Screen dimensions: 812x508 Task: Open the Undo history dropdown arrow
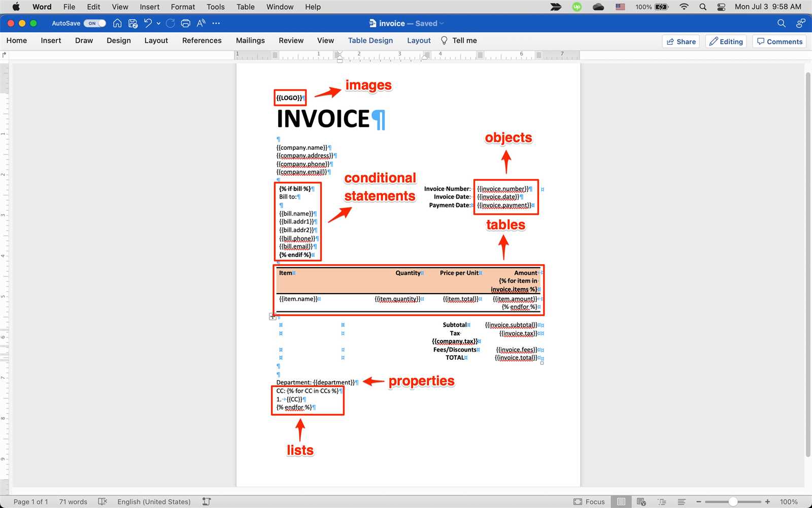pyautogui.click(x=159, y=23)
